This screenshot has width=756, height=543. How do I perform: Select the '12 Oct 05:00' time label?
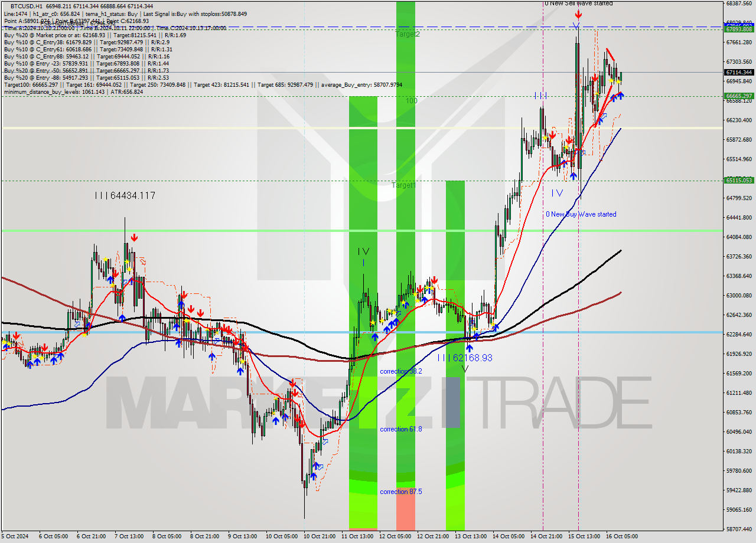tap(395, 537)
